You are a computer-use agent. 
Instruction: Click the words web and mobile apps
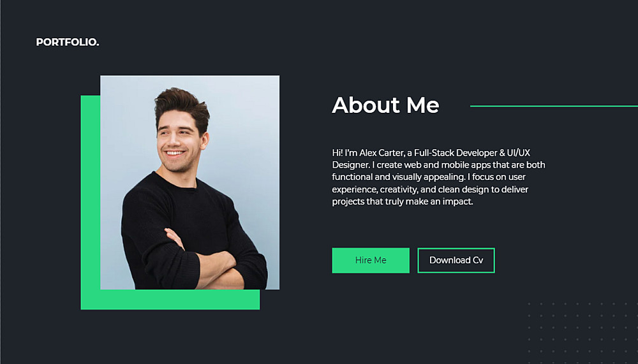(445, 165)
